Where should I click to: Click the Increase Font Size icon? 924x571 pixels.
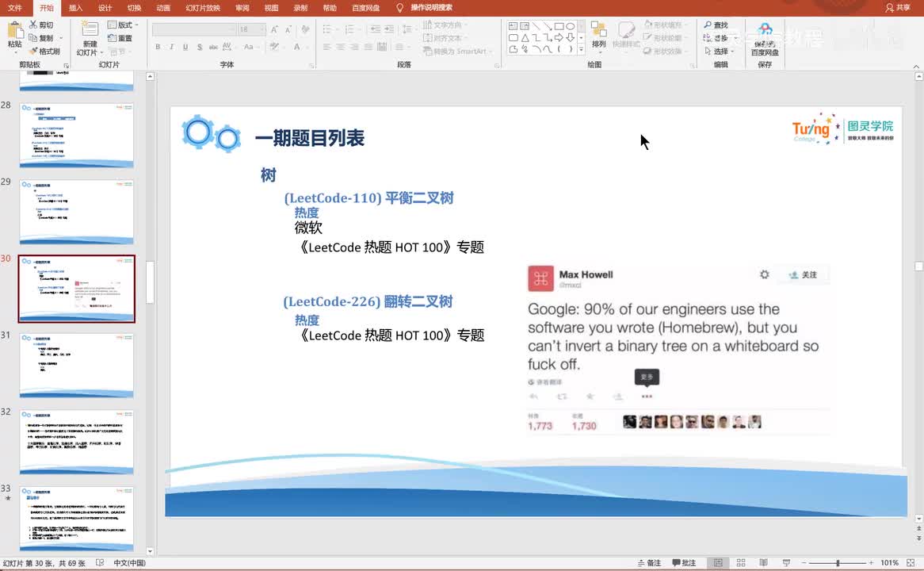275,29
